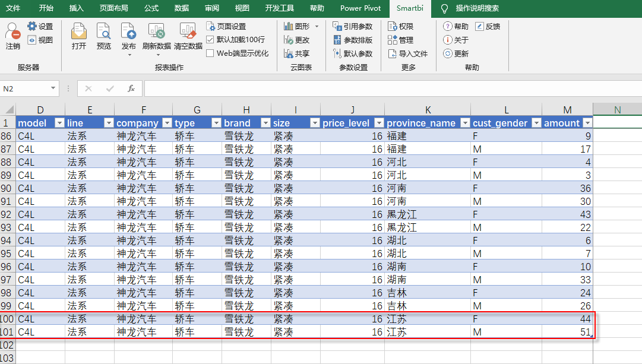Click into the formula bar input
The height and width of the screenshot is (364, 642).
point(393,88)
